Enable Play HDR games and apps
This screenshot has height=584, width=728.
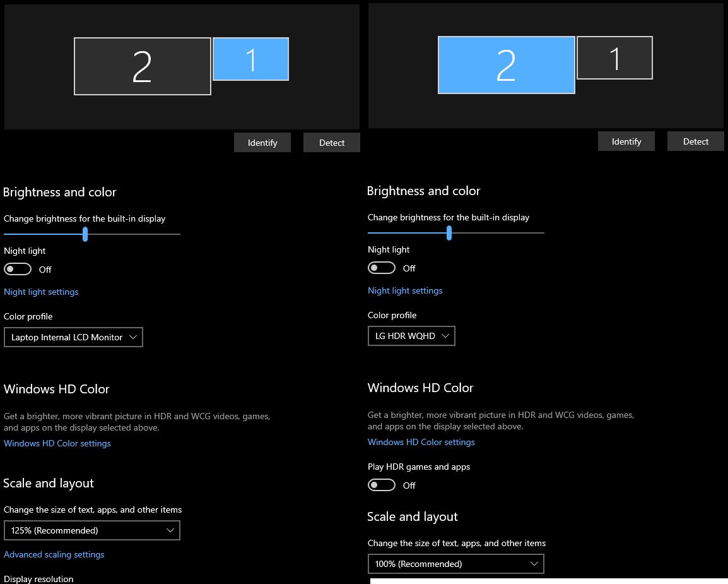(x=382, y=486)
